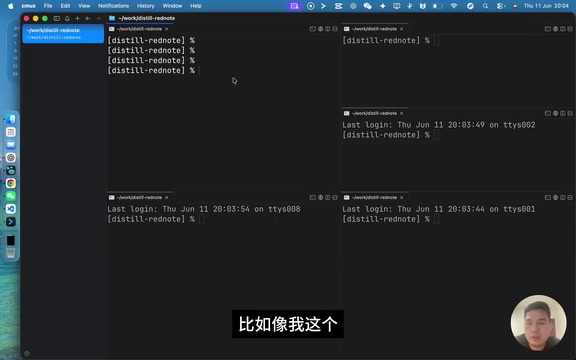Close the tab of the ttys008 pane
Image resolution: width=576 pixels, height=360 pixels.
click(x=166, y=197)
